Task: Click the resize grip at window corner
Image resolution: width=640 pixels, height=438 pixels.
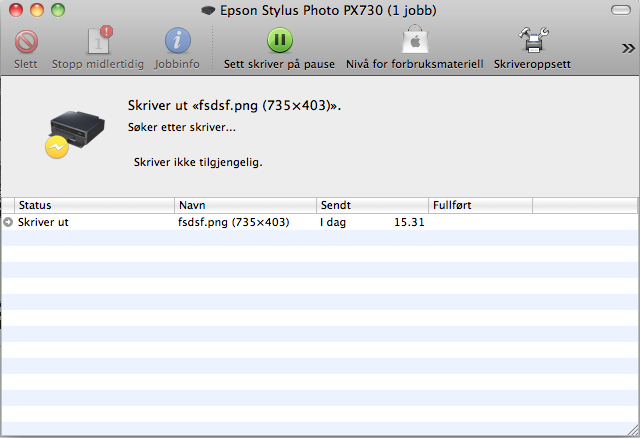Action: [633, 430]
